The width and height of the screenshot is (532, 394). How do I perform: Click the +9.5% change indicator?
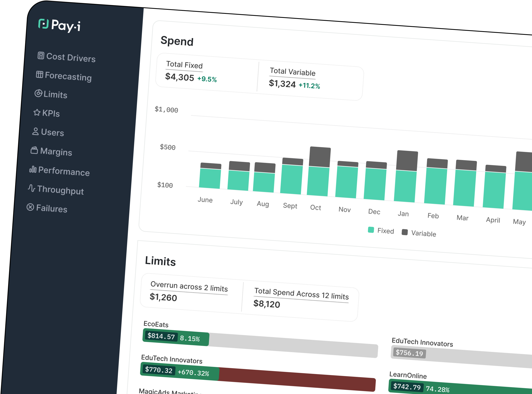coord(207,79)
